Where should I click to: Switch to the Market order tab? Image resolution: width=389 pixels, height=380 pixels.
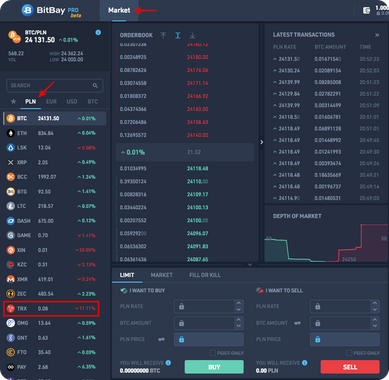[x=162, y=275]
